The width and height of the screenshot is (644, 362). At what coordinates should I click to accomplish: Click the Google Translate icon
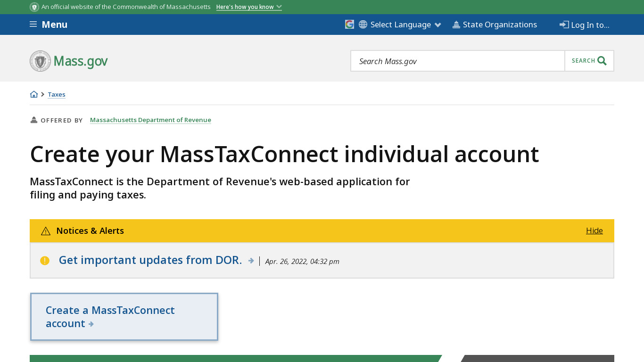pos(349,25)
